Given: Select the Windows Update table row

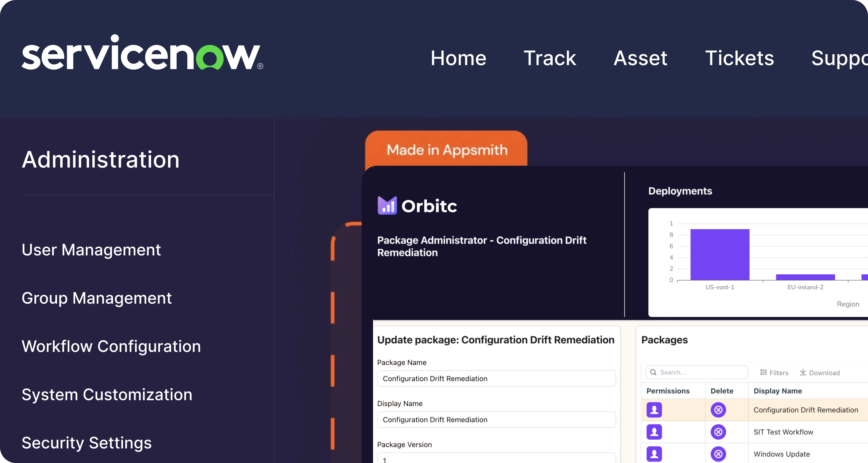Looking at the screenshot, I should coord(782,454).
